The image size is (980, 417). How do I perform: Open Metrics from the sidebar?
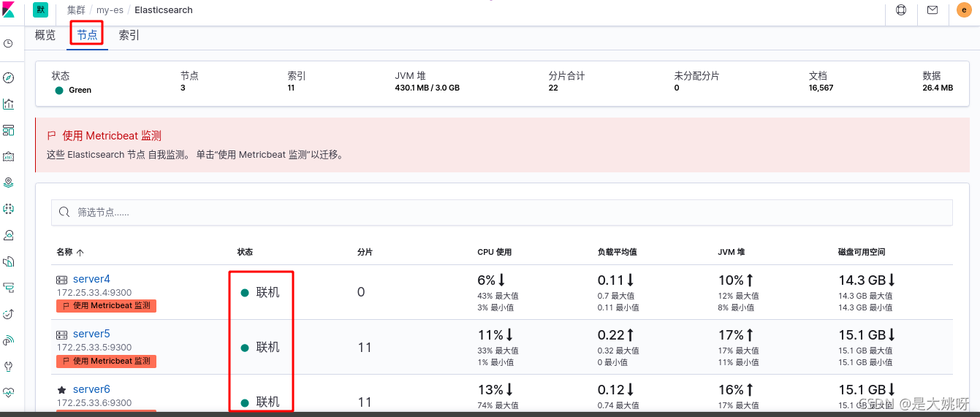click(8, 235)
